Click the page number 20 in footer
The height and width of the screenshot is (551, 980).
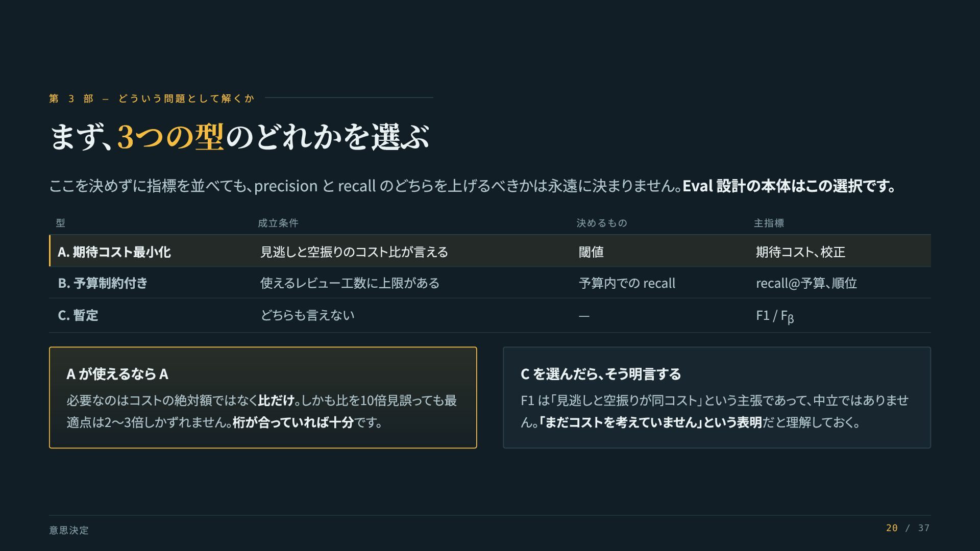(892, 528)
